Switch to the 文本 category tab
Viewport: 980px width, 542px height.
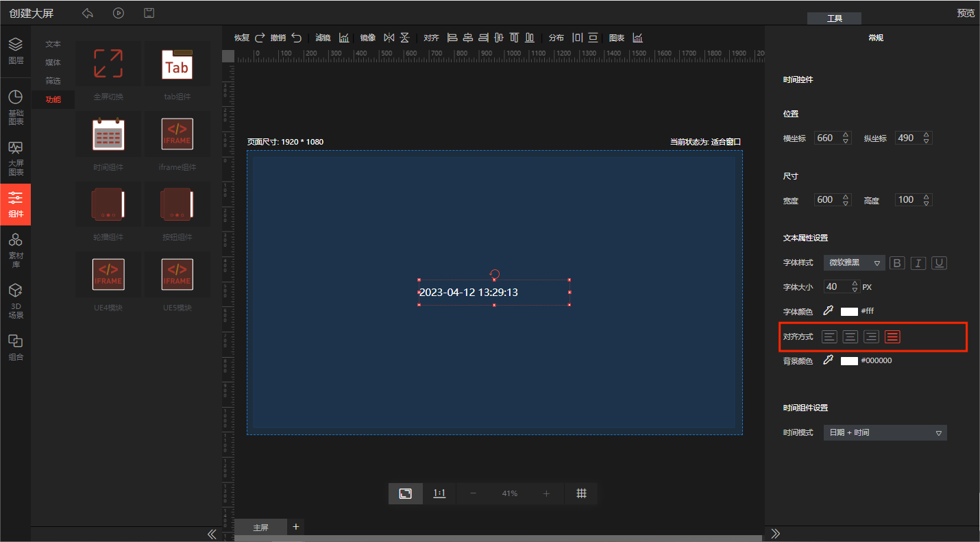click(53, 44)
